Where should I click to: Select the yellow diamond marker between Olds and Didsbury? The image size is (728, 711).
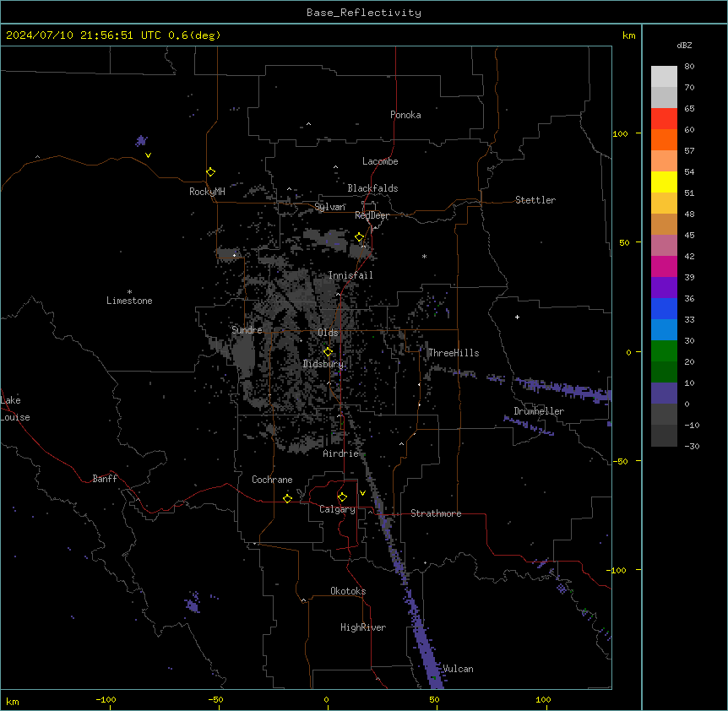(x=328, y=352)
